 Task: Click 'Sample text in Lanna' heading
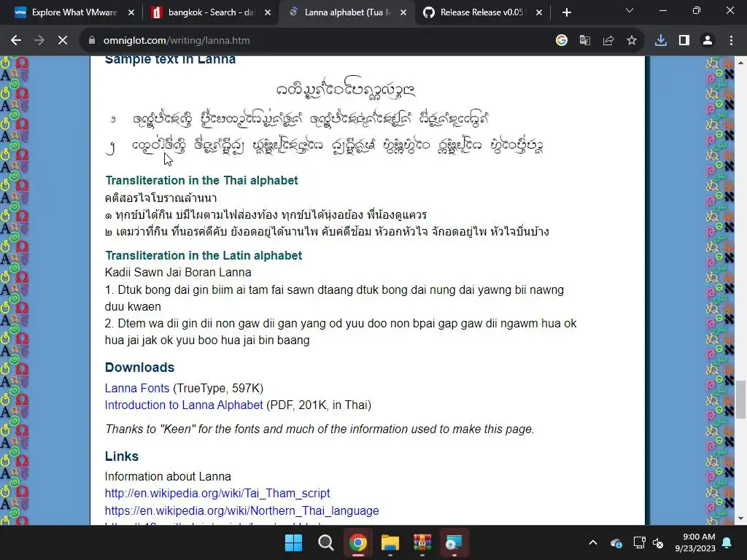[x=170, y=60]
